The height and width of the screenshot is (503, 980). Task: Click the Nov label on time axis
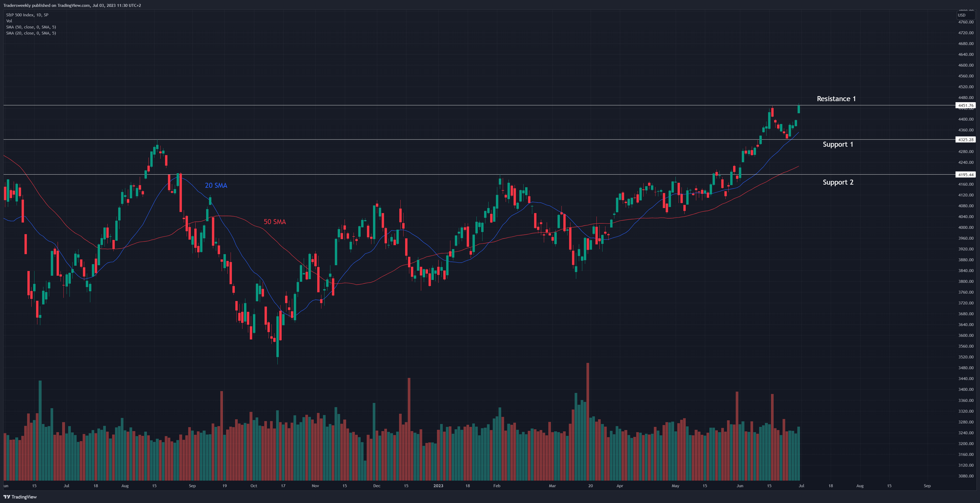pyautogui.click(x=315, y=486)
